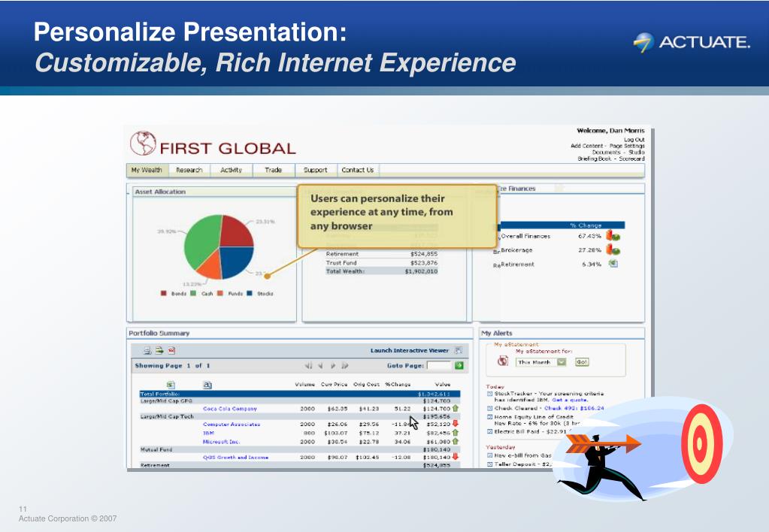Open the Page Settings link

click(x=627, y=146)
